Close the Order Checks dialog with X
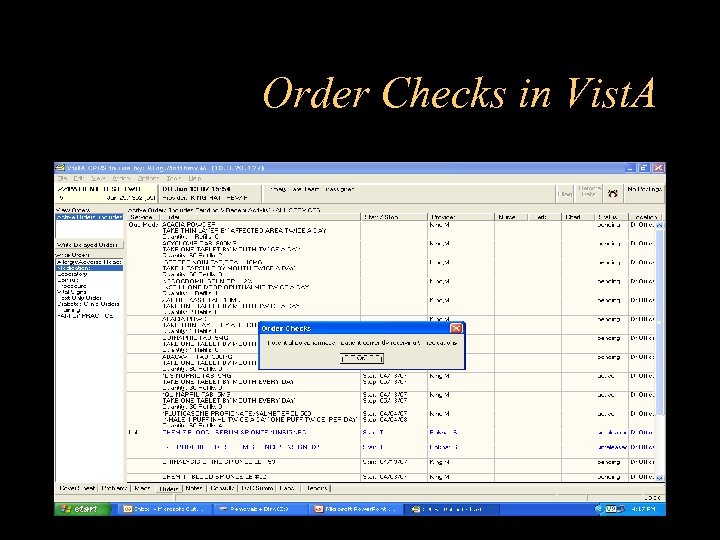 pos(456,328)
